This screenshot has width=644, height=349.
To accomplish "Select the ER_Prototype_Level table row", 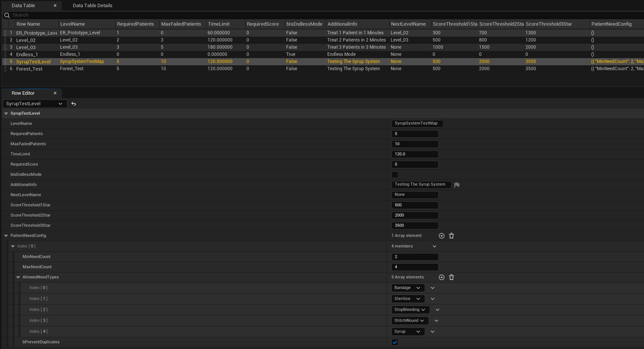I will pyautogui.click(x=323, y=33).
